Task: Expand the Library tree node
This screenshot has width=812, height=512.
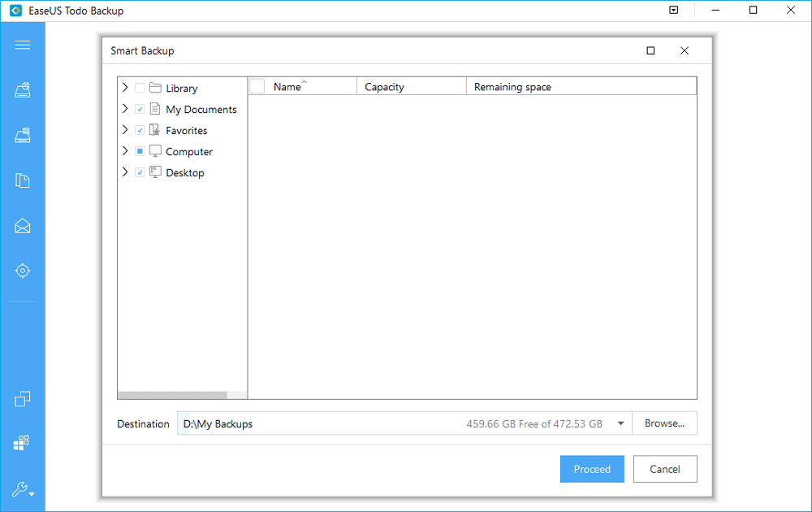Action: pos(125,88)
